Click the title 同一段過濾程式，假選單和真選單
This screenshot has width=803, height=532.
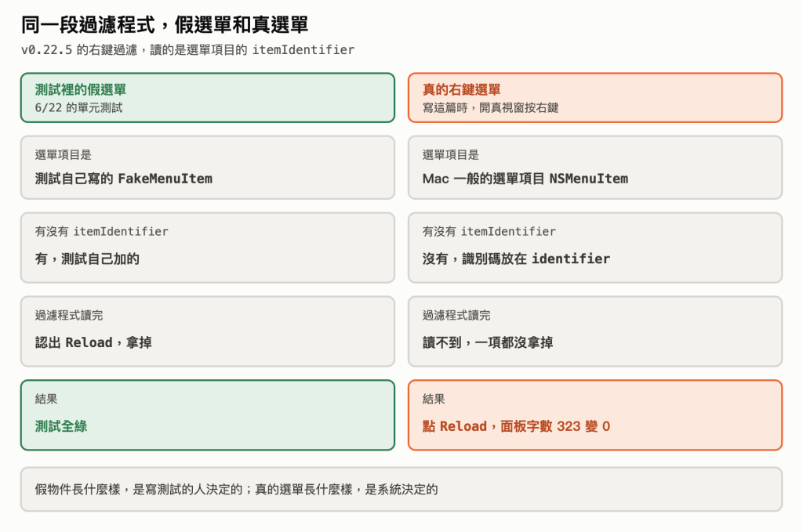[165, 24]
